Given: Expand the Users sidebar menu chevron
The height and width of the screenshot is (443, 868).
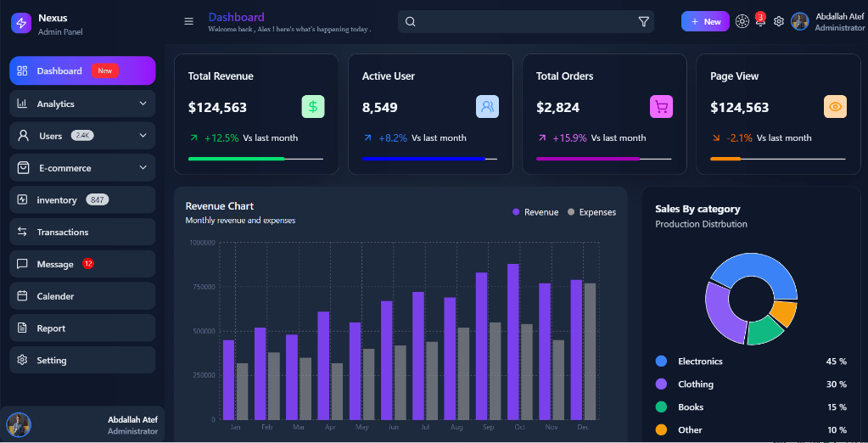Looking at the screenshot, I should 143,136.
